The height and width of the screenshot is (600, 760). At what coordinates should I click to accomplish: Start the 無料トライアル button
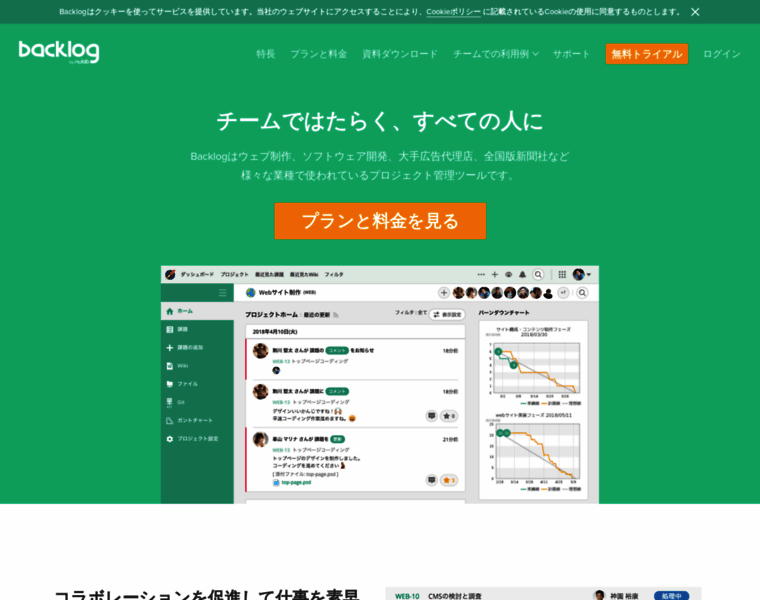click(647, 54)
